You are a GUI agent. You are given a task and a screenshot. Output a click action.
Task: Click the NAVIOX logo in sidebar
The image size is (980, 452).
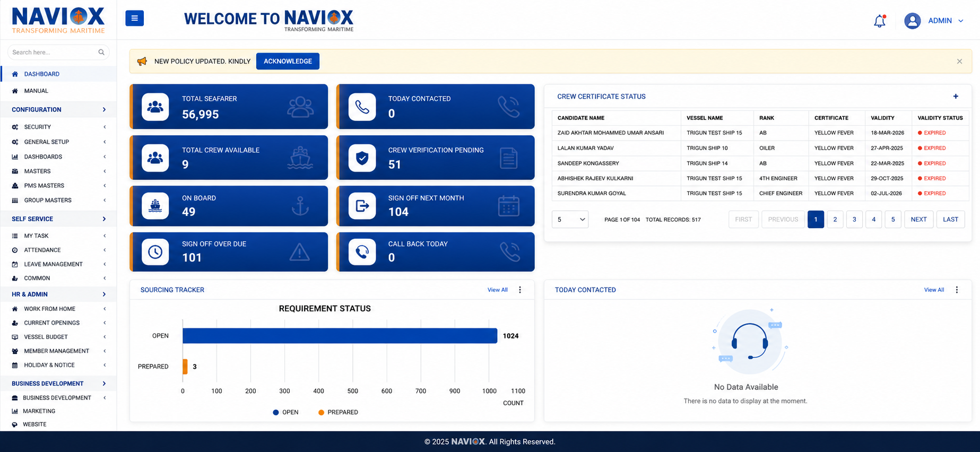pyautogui.click(x=58, y=21)
